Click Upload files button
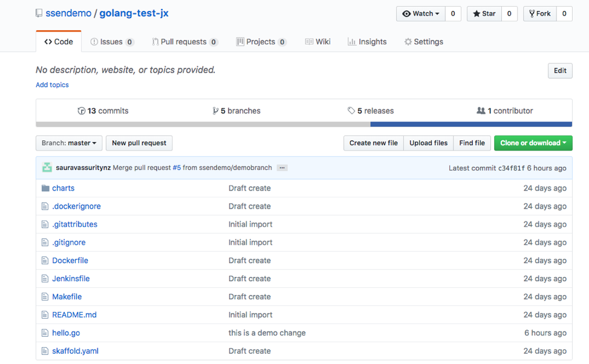589x364 pixels. pyautogui.click(x=429, y=143)
